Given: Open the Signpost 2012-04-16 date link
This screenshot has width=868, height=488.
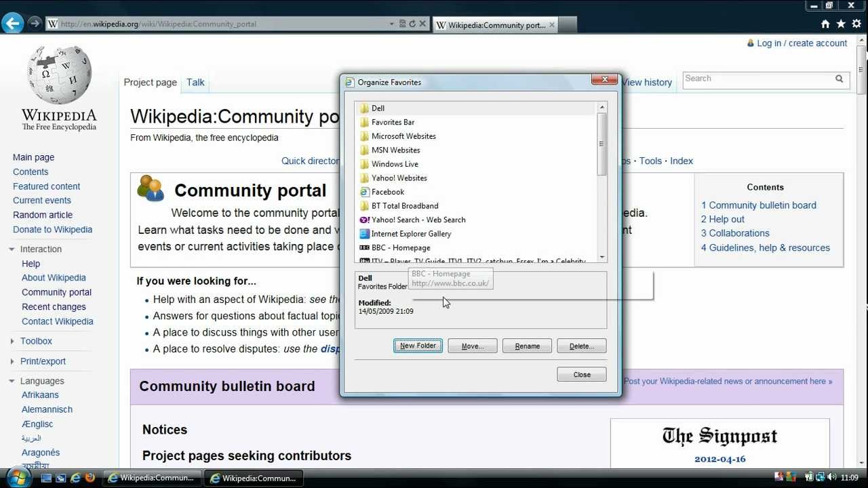Looking at the screenshot, I should 719,459.
